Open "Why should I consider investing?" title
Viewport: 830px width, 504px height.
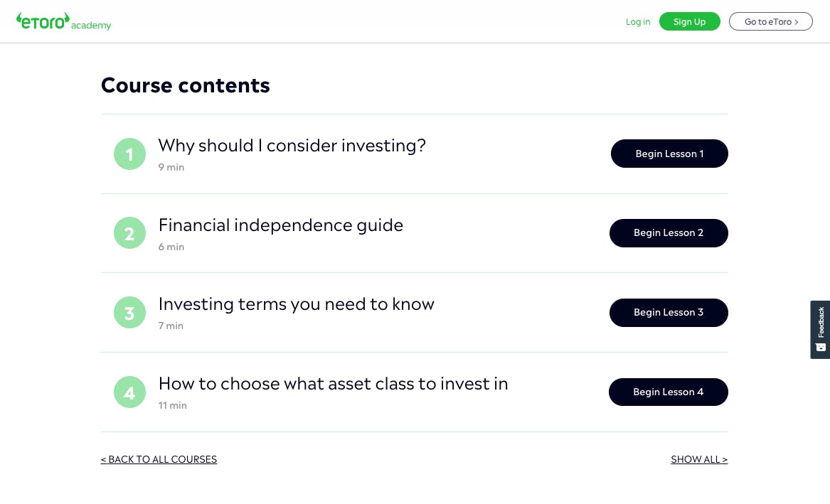pyautogui.click(x=292, y=146)
